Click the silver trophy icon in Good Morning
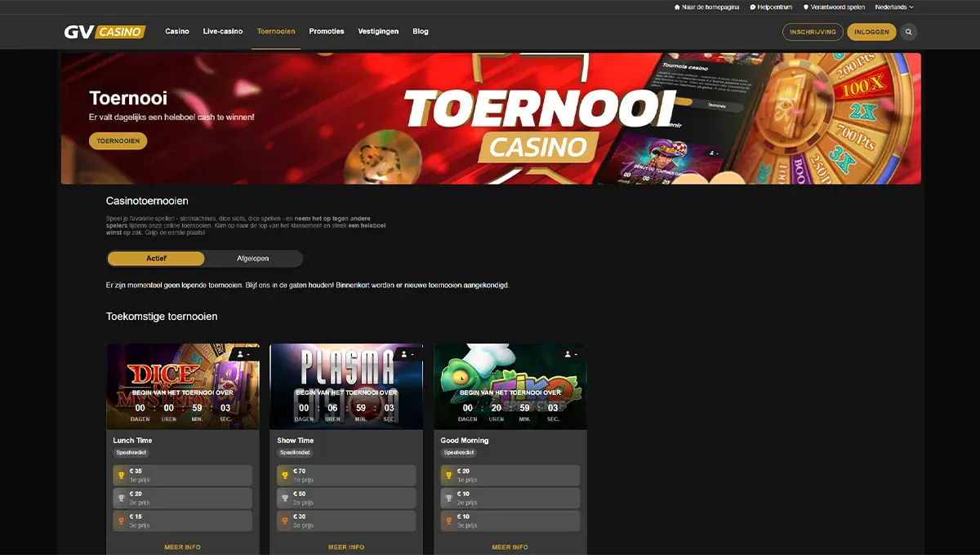This screenshot has width=980, height=555. coord(448,498)
